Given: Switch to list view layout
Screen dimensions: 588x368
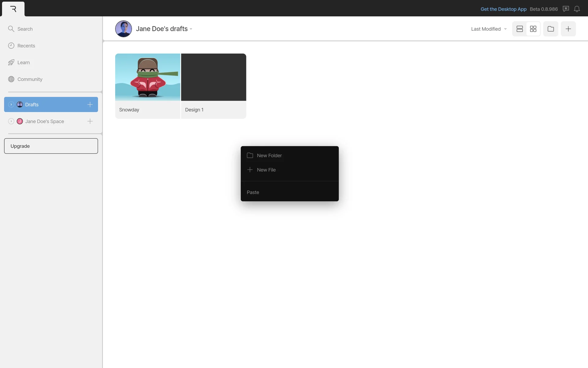Looking at the screenshot, I should [x=519, y=29].
